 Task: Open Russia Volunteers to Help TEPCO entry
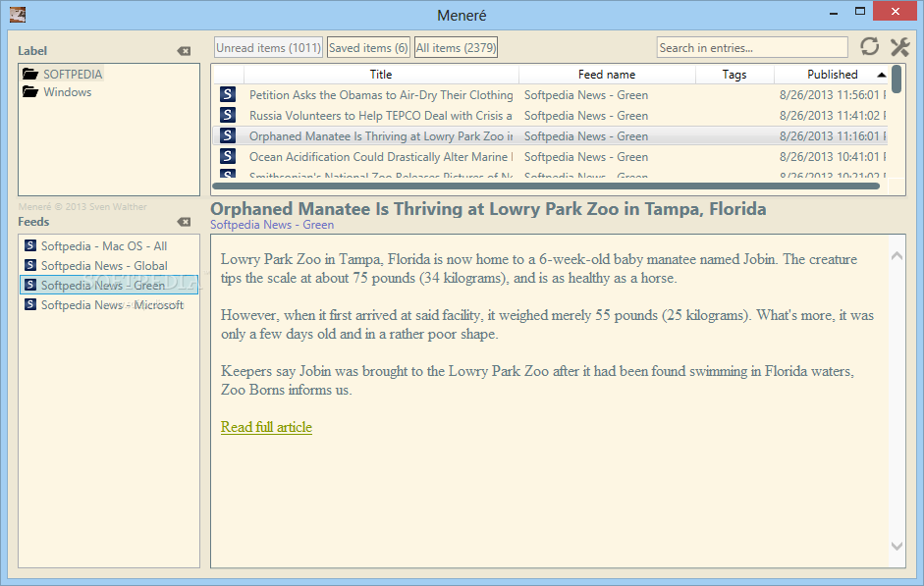(x=381, y=116)
